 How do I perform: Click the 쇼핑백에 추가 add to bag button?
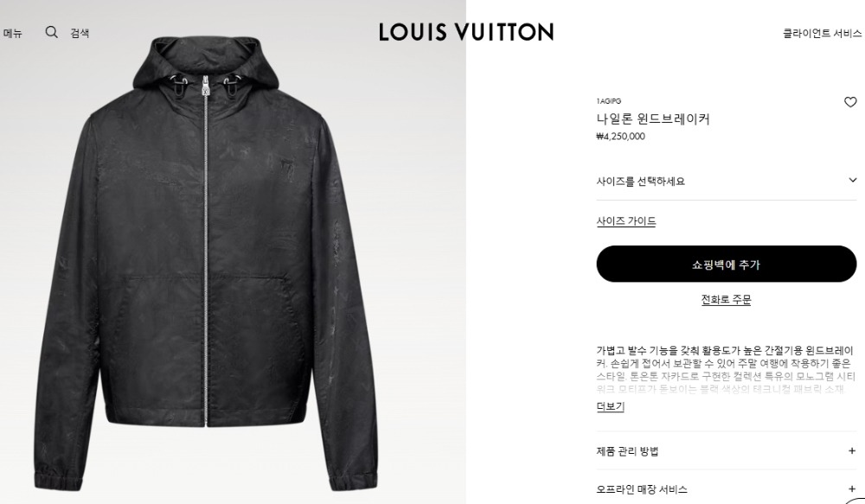point(727,265)
